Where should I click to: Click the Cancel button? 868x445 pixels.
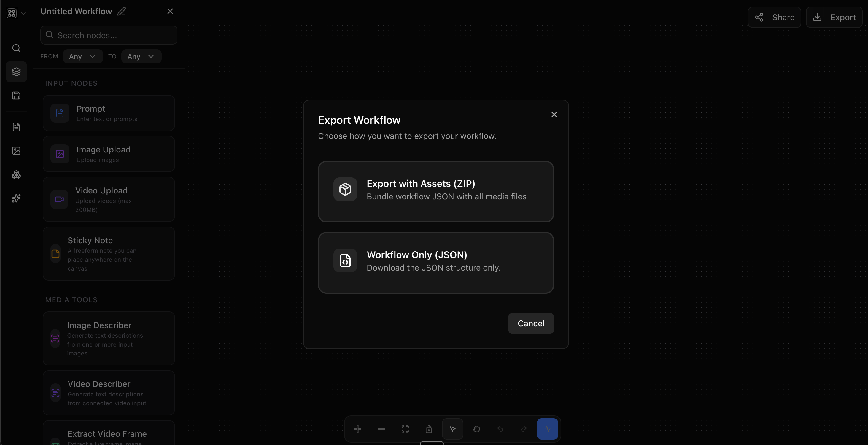(531, 323)
